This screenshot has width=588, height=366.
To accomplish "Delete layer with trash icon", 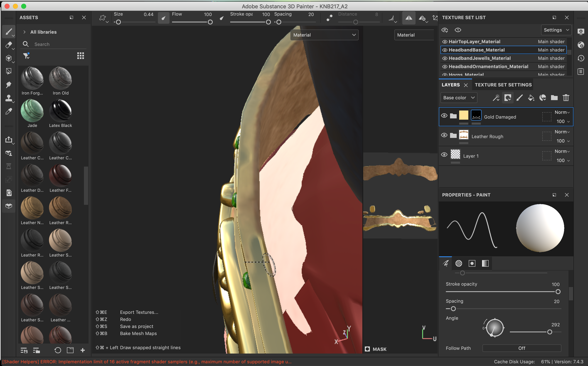I will pyautogui.click(x=566, y=98).
